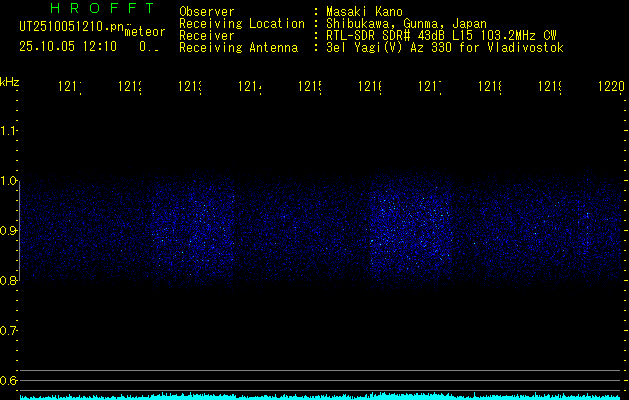Click the 0.9 frequency axis label
This screenshot has height=400, width=629.
pos(8,231)
